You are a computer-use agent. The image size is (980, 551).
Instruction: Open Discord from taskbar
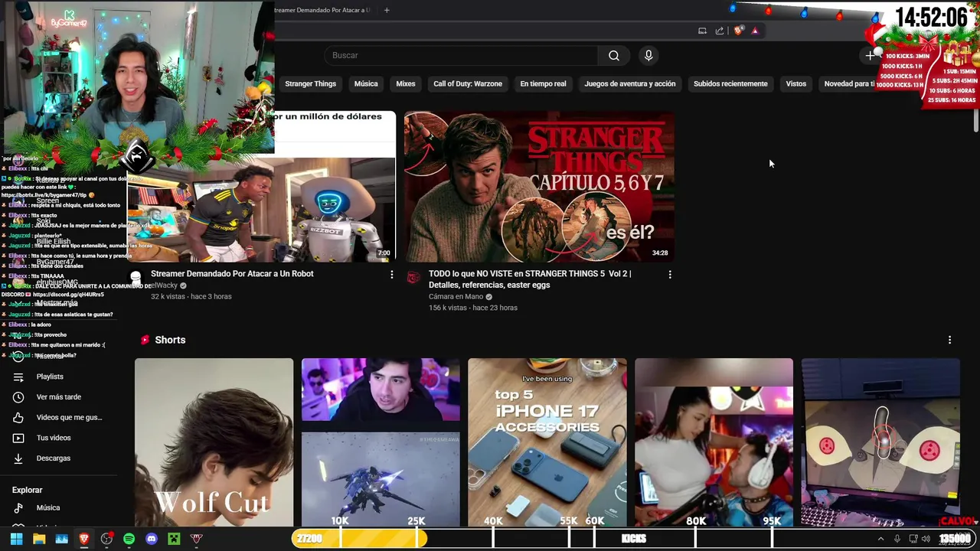pyautogui.click(x=152, y=539)
